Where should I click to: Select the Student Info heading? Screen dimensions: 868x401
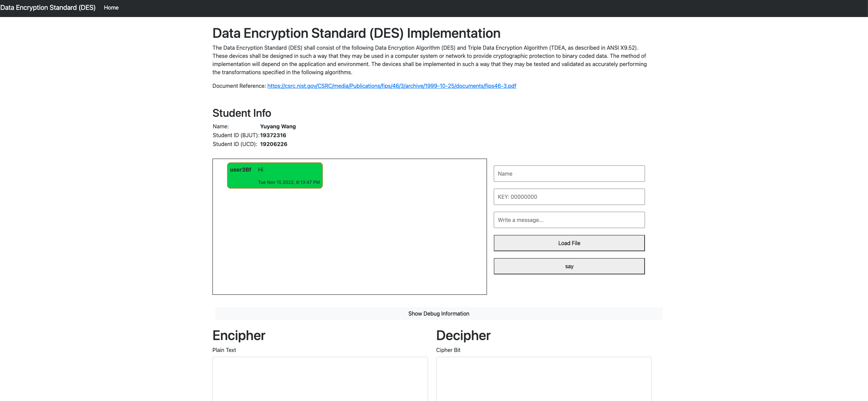pos(241,113)
